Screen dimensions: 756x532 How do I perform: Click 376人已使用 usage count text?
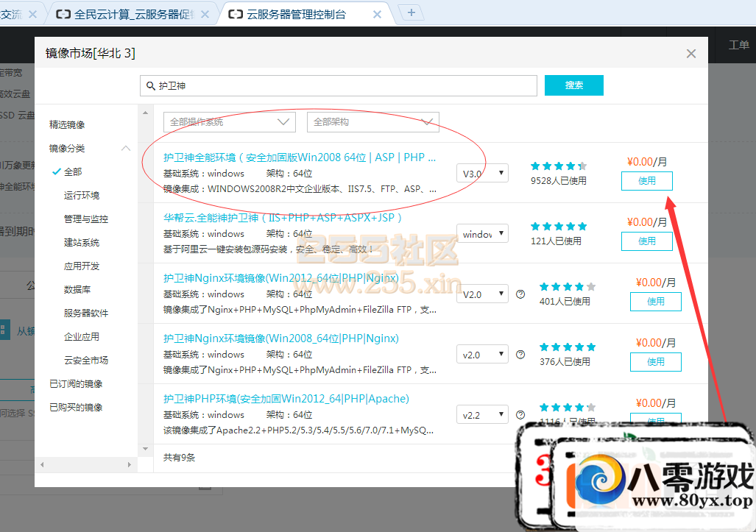click(x=565, y=362)
